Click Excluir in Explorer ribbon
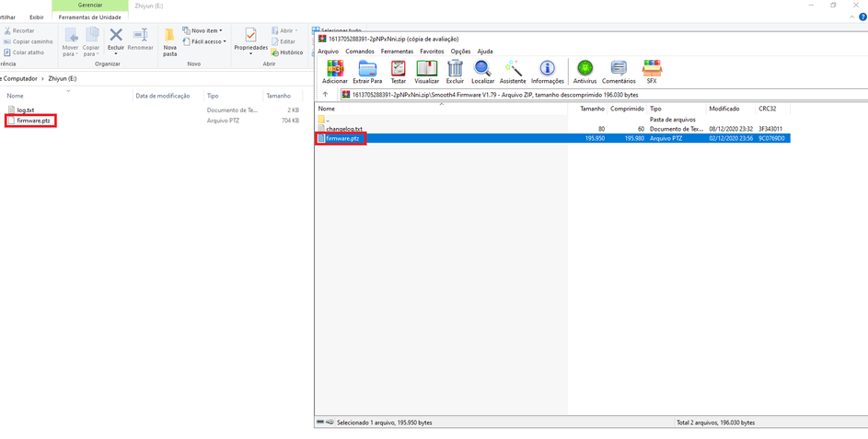Viewport: 868px width, 439px height. (116, 41)
